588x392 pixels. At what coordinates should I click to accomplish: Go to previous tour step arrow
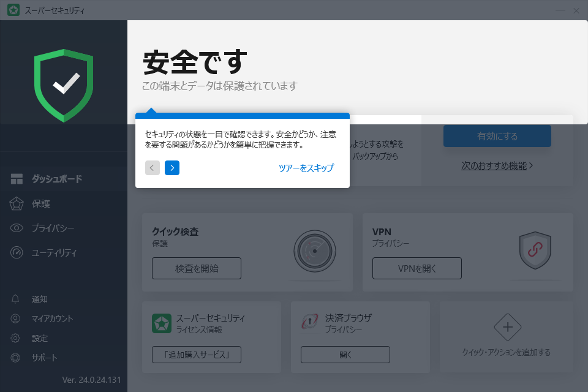click(x=153, y=168)
